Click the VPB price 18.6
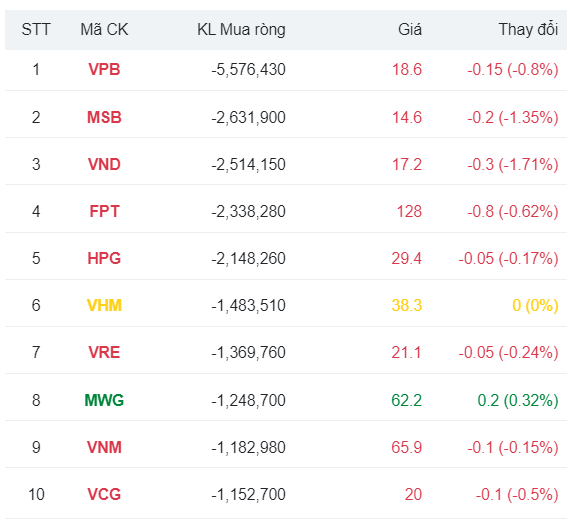Screen dimensions: 575x521 point(407,70)
